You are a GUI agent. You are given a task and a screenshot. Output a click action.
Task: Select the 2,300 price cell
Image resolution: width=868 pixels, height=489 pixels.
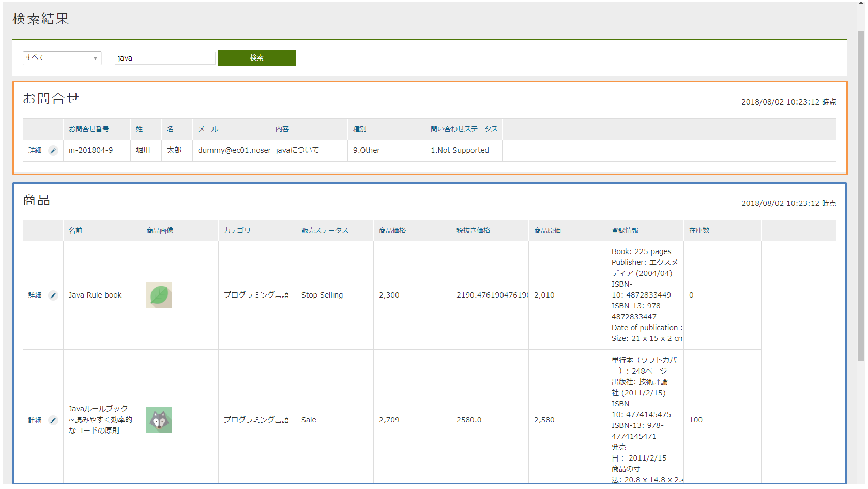pos(413,295)
